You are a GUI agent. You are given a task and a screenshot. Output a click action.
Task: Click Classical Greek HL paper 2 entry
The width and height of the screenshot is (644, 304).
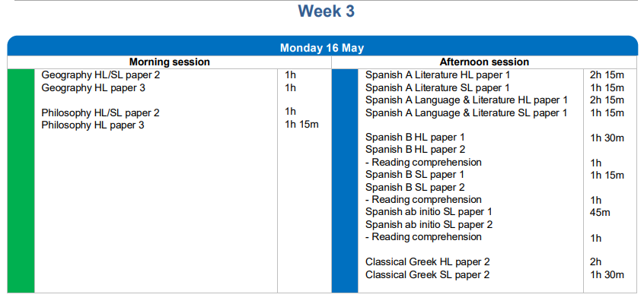click(427, 262)
